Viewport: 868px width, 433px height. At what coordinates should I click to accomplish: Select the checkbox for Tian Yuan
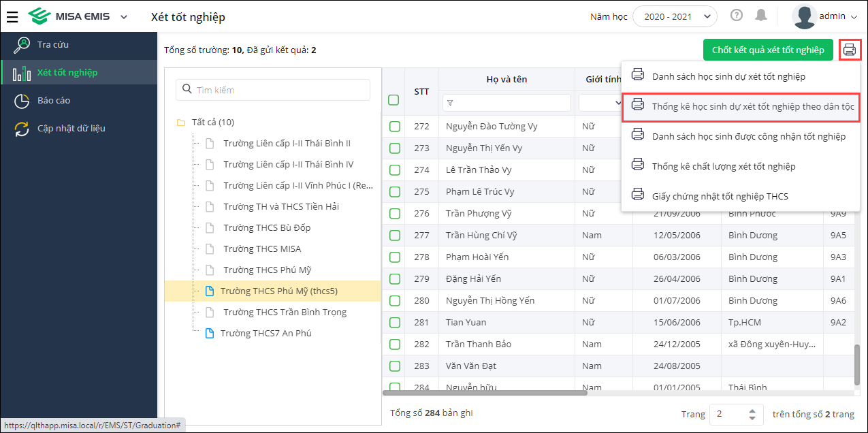pyautogui.click(x=395, y=323)
